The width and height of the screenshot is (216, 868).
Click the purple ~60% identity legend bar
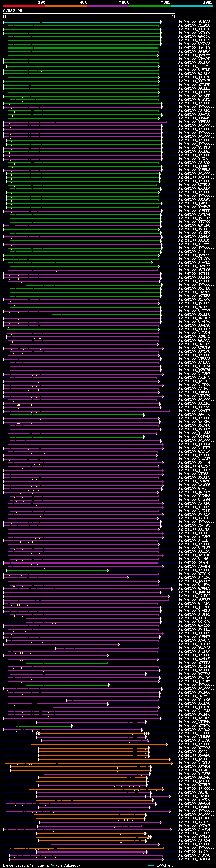click(108, 6)
